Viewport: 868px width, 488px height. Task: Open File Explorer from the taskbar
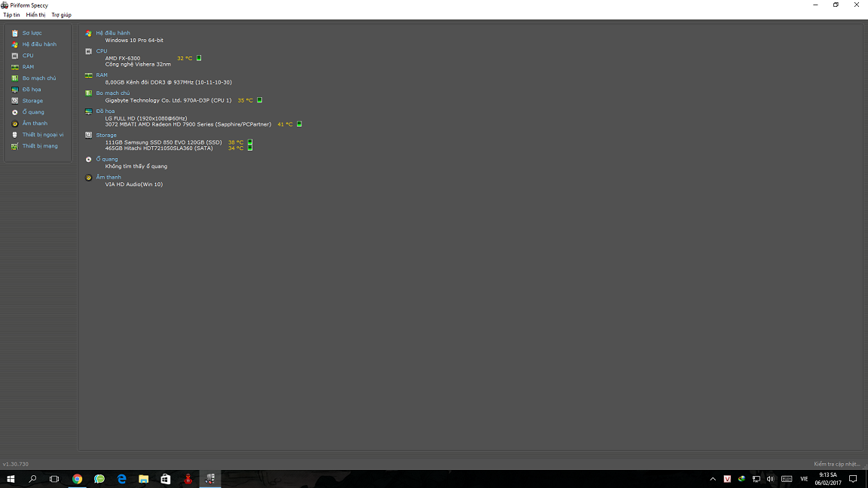click(x=143, y=479)
